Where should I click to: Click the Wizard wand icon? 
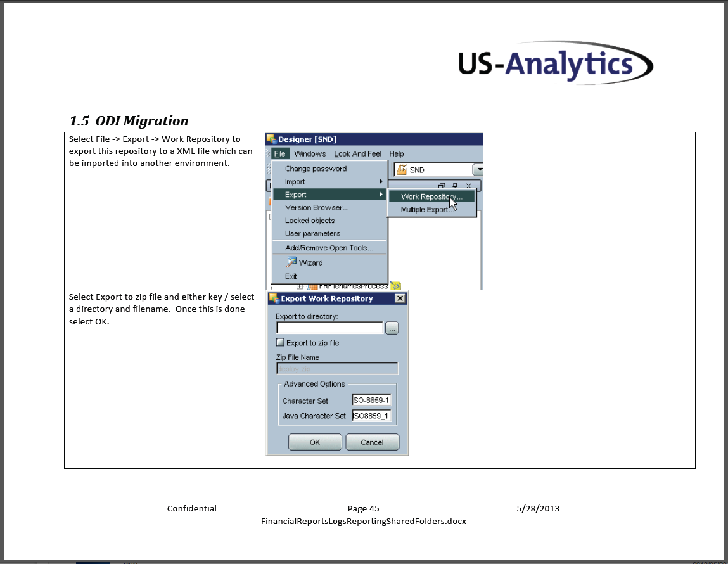point(291,262)
